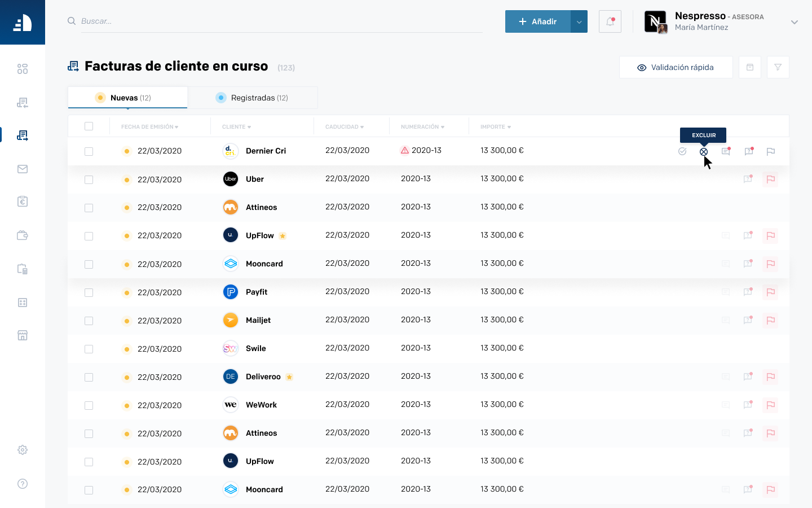
Task: Open the filter icon at top right
Action: 778,67
